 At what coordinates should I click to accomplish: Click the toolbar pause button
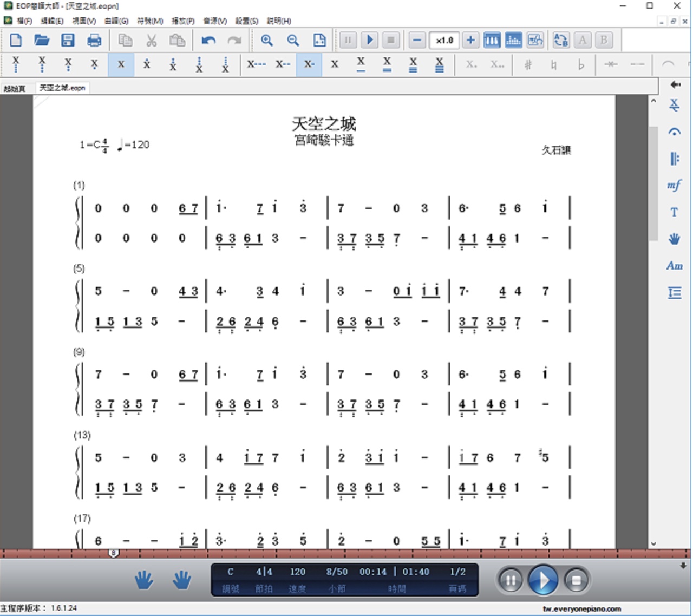coord(348,40)
